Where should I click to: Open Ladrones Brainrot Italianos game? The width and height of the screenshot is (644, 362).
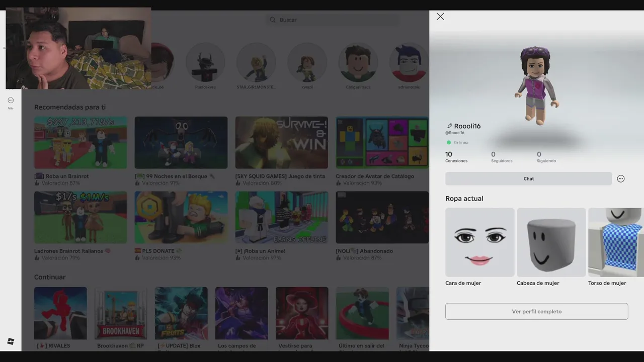click(x=80, y=217)
